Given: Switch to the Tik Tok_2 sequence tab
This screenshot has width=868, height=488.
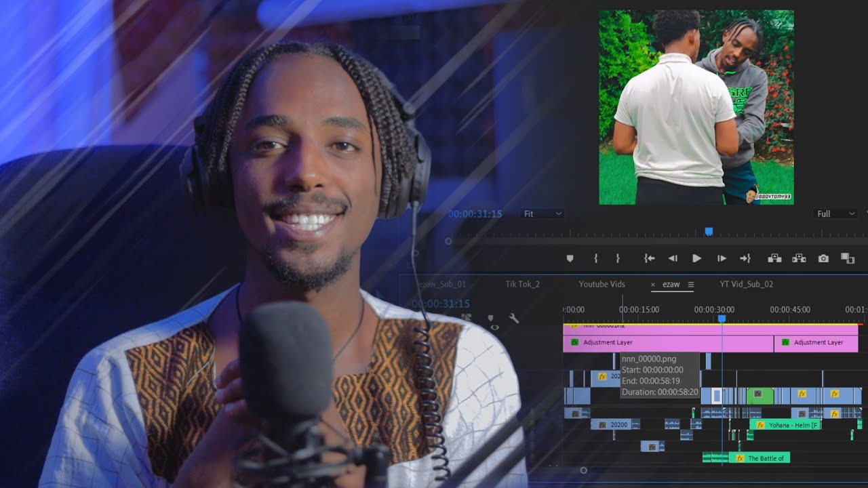Looking at the screenshot, I should coord(523,284).
